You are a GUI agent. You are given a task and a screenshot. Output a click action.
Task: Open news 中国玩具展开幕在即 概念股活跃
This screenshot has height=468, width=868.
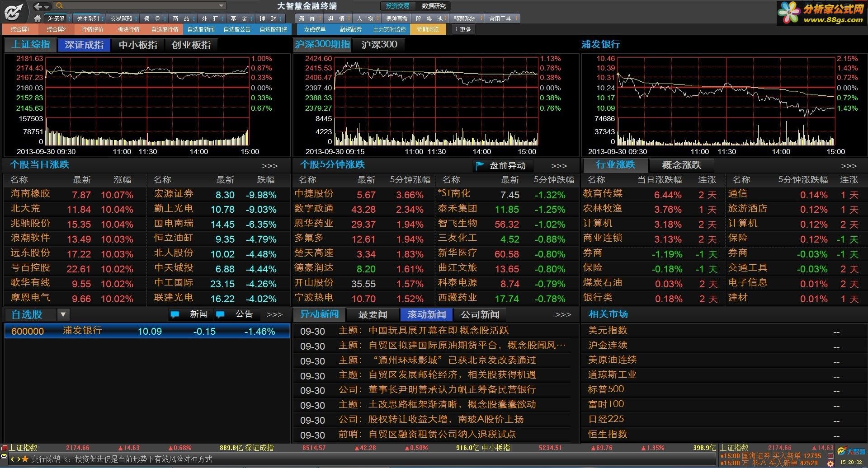439,331
